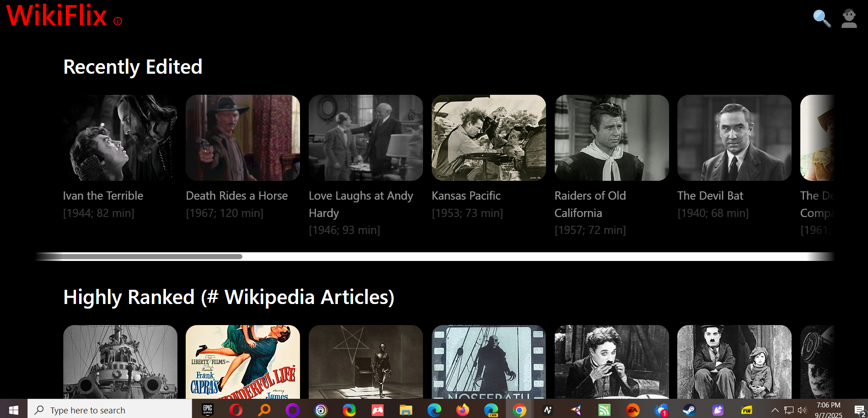Open the black N-logo app on taskbar

click(548, 410)
